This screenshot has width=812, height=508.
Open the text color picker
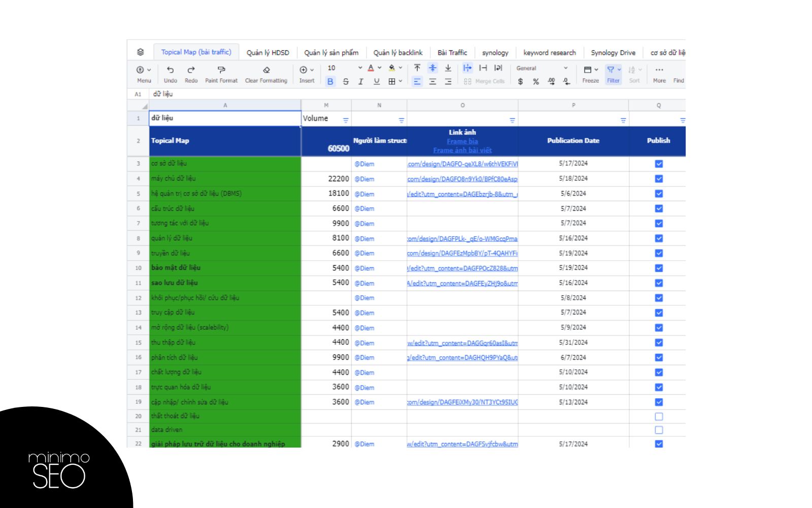point(374,68)
